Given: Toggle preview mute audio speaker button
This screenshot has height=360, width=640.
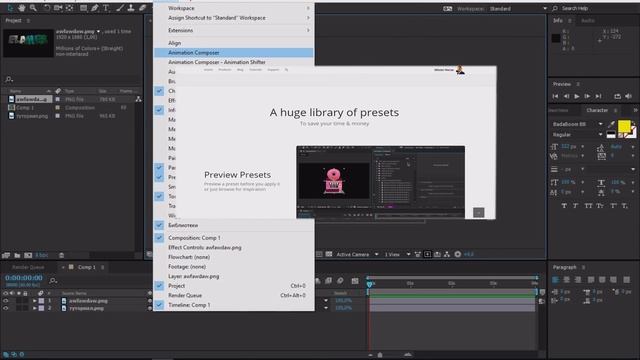Looking at the screenshot, I should pos(629,96).
